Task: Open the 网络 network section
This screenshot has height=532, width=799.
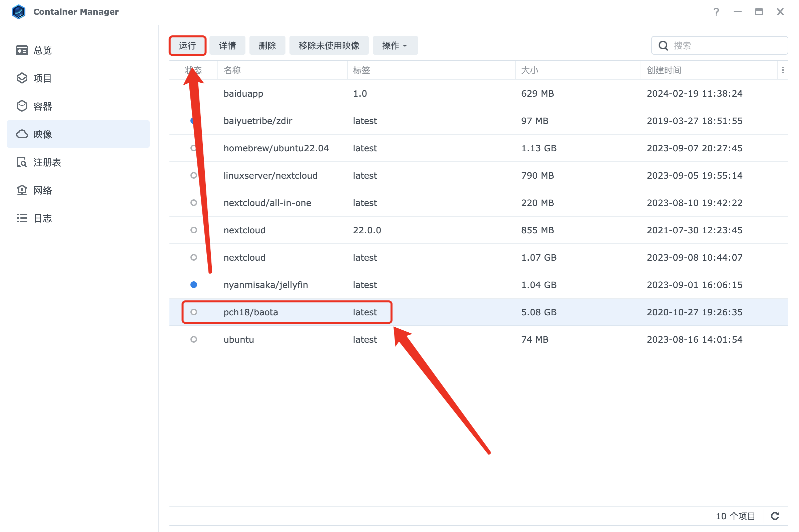Action: click(78, 190)
